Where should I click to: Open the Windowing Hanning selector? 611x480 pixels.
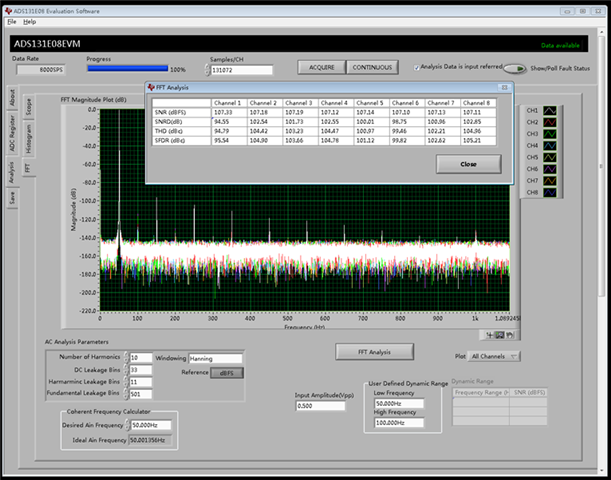pos(215,358)
